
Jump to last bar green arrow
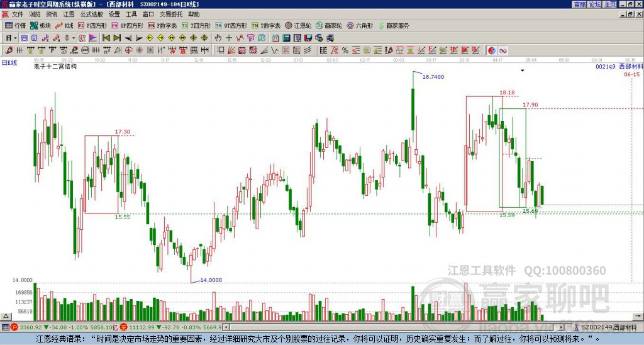click(x=117, y=38)
